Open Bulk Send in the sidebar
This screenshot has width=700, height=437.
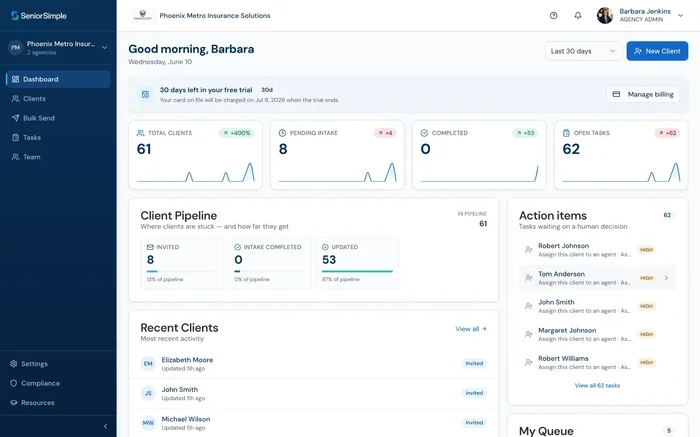tap(58, 118)
